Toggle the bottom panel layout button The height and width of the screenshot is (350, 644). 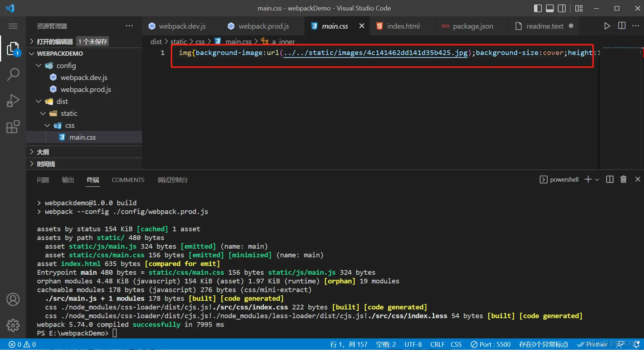point(550,8)
